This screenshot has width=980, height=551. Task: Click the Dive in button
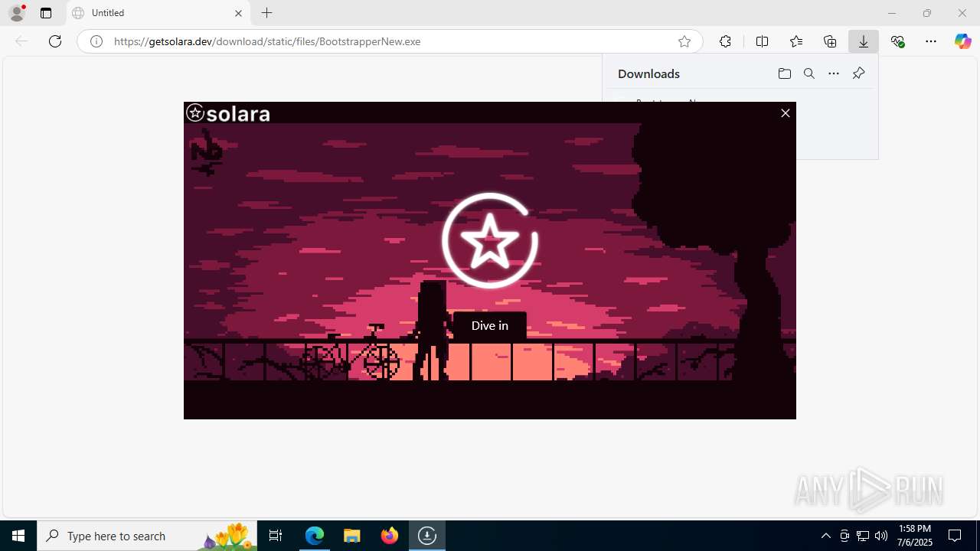(490, 325)
